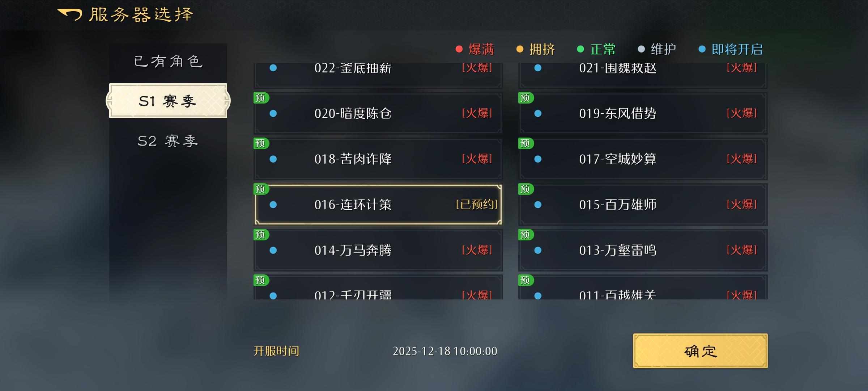868x391 pixels.
Task: Click the green 预 badge on 019-东风借势
Action: 526,98
